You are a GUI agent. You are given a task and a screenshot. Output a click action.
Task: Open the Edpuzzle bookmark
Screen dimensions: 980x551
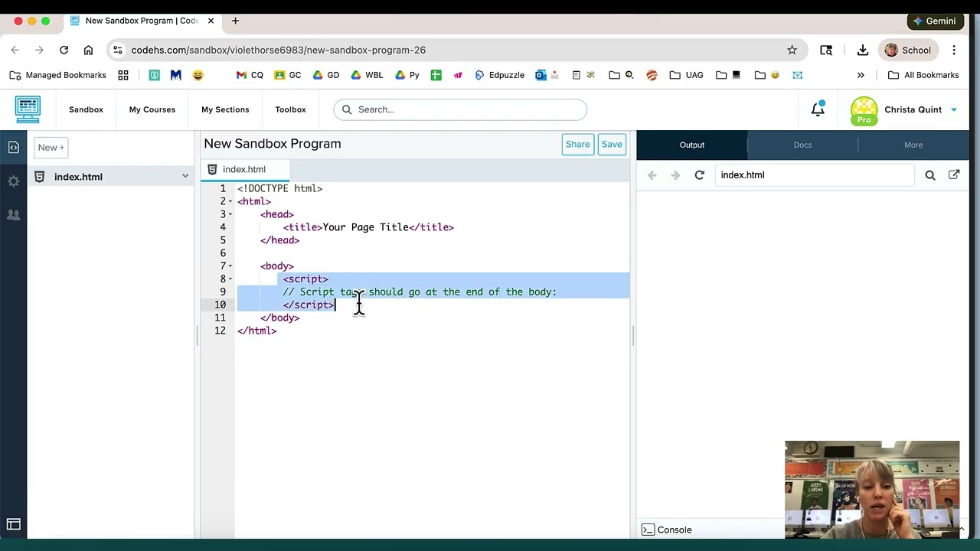point(499,75)
